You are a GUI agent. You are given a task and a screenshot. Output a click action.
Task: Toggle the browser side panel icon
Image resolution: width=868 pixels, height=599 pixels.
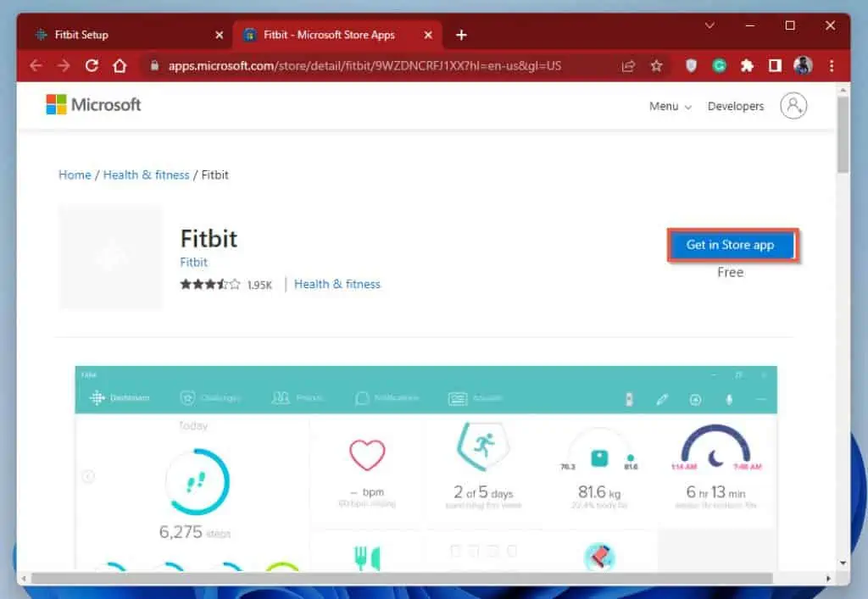click(775, 66)
